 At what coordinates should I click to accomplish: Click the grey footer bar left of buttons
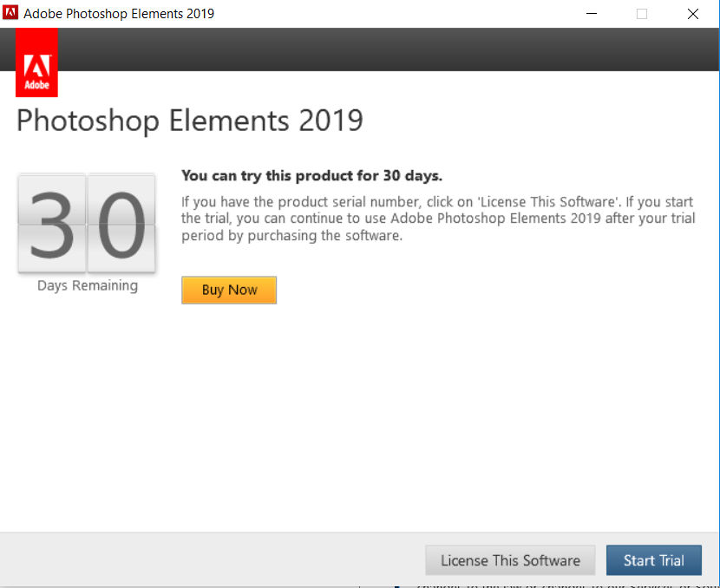tap(208, 559)
